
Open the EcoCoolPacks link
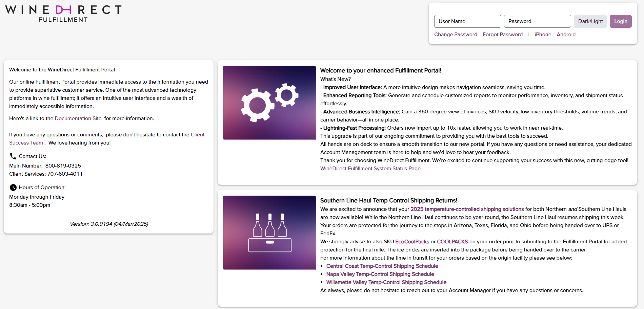tap(412, 242)
